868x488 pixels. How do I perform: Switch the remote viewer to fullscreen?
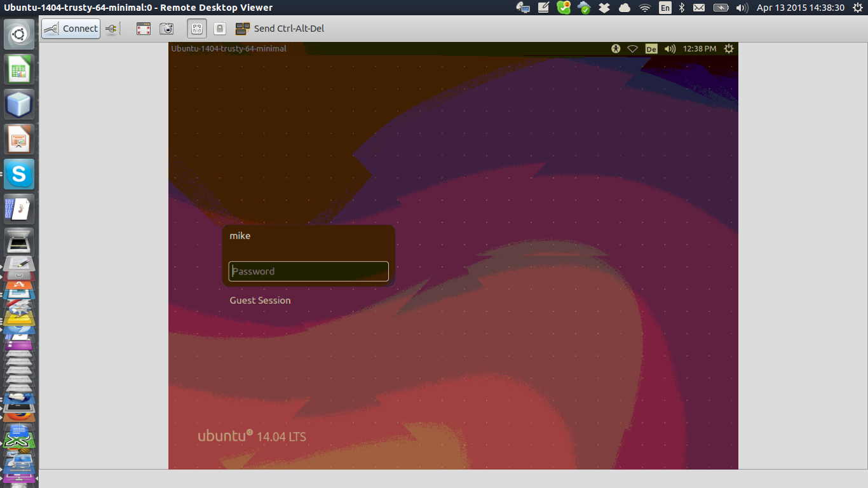(x=144, y=29)
